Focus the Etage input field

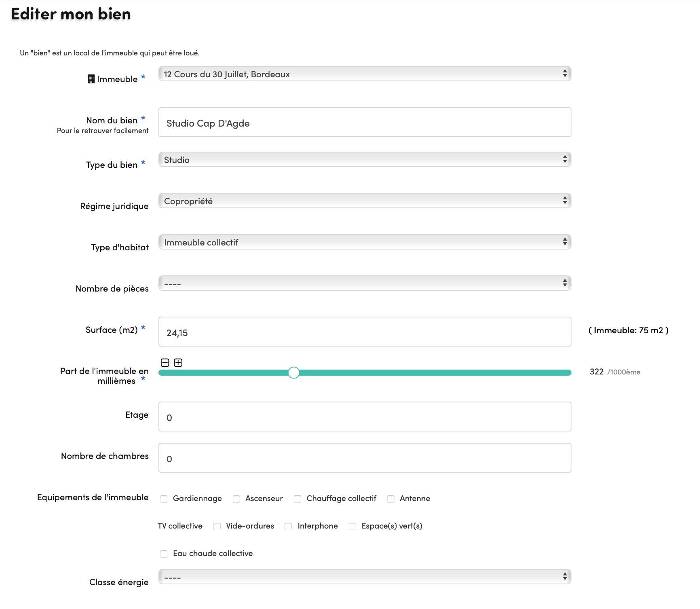click(365, 417)
